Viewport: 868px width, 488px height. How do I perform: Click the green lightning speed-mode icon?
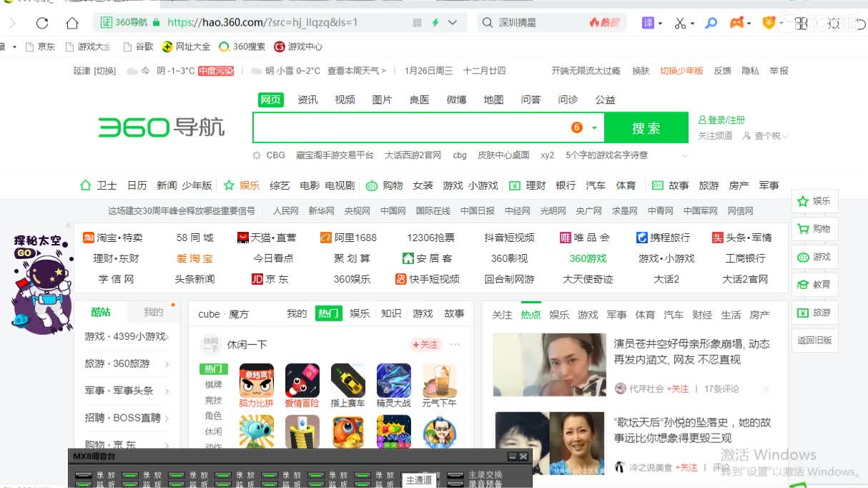tap(435, 23)
